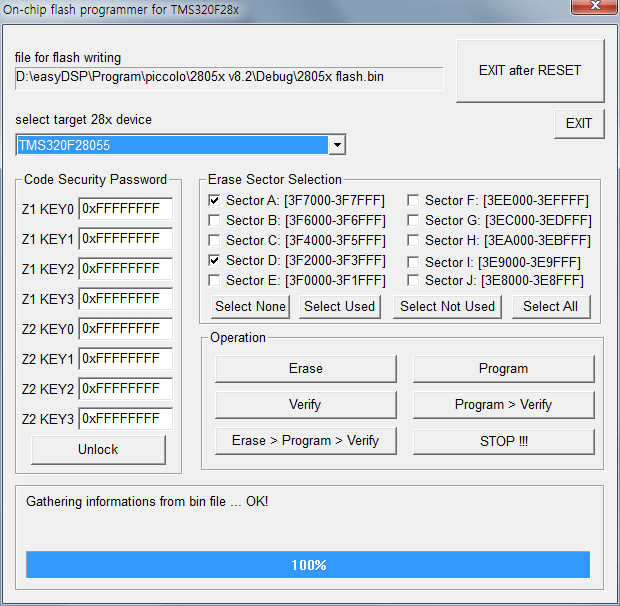The image size is (620, 606).
Task: Click Erase > Program > Verify button
Action: tap(306, 441)
